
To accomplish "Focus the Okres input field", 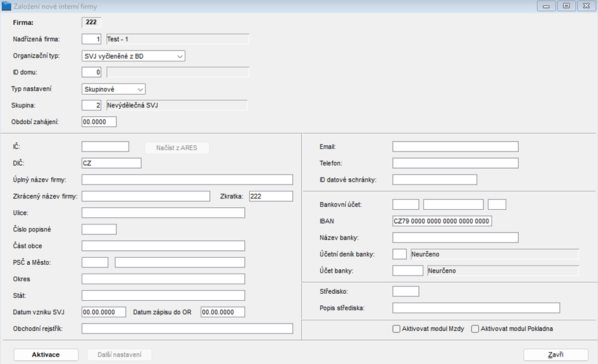I will [163, 279].
